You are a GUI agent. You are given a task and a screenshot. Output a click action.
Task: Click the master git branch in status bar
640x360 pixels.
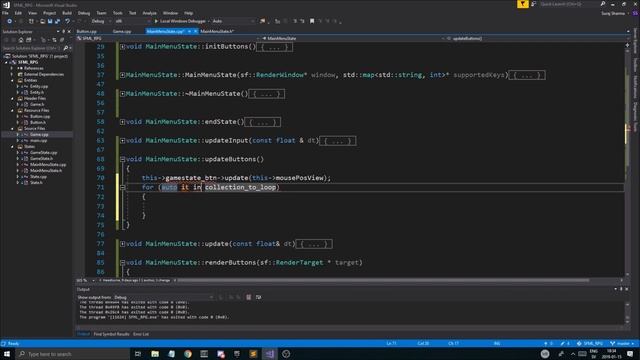click(x=622, y=344)
